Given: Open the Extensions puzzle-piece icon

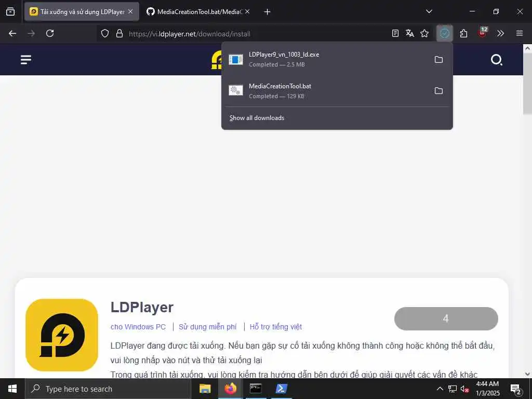Looking at the screenshot, I should pyautogui.click(x=464, y=33).
